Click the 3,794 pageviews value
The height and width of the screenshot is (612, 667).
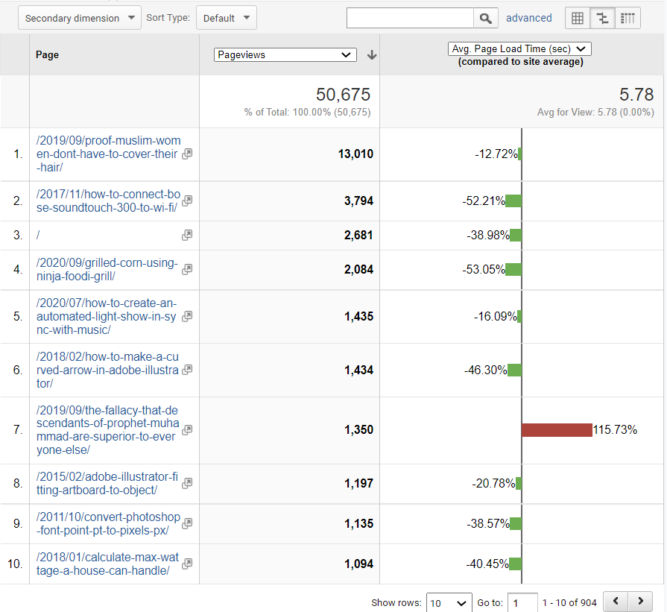pos(359,201)
